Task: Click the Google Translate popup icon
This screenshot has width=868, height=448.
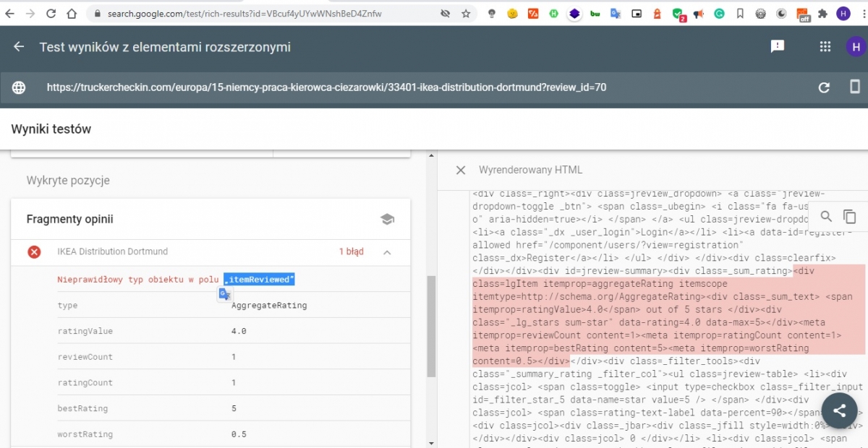Action: click(x=226, y=294)
